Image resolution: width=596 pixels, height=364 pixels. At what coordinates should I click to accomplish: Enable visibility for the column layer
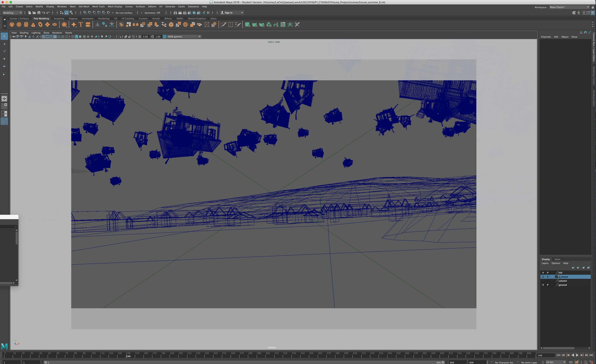543,281
